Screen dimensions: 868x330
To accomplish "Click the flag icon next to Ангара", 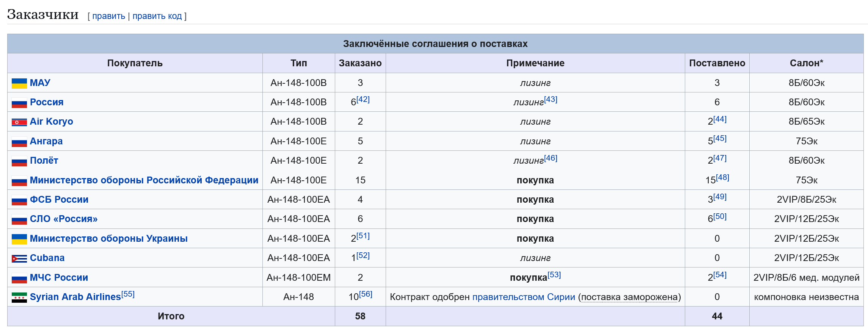I will click(x=19, y=142).
